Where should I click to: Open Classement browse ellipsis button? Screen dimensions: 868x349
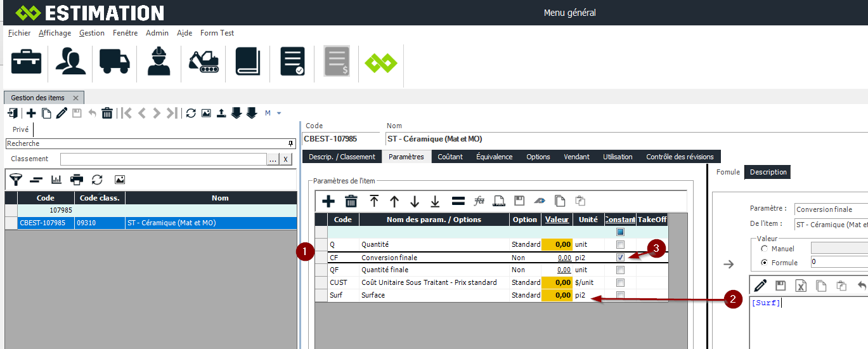click(x=273, y=159)
